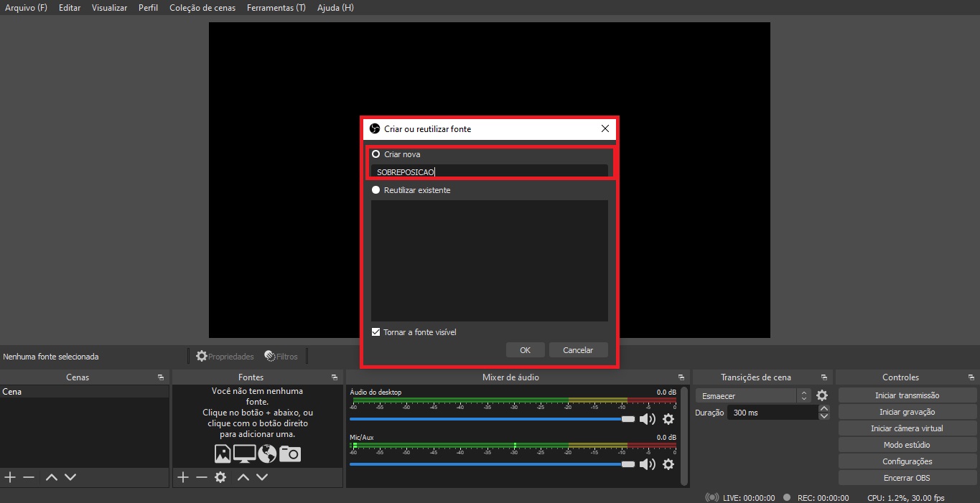The width and height of the screenshot is (980, 503).
Task: Increase Duração value with up arrow
Action: click(x=824, y=409)
